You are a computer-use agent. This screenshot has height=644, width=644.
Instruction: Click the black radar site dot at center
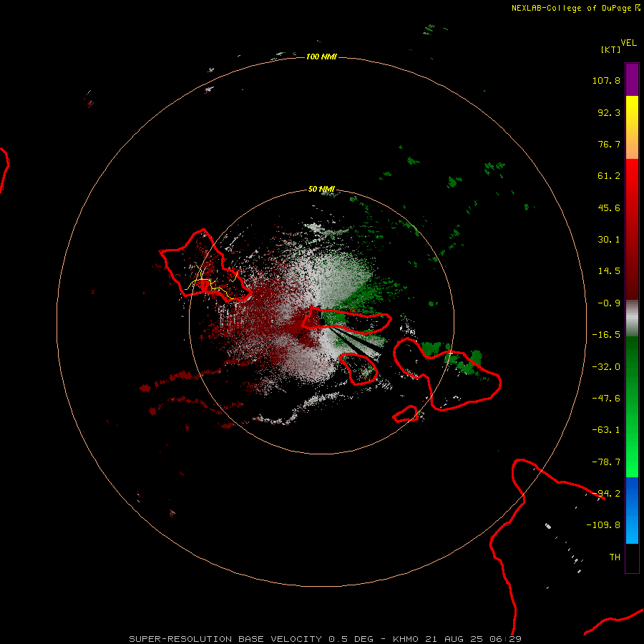pos(322,321)
